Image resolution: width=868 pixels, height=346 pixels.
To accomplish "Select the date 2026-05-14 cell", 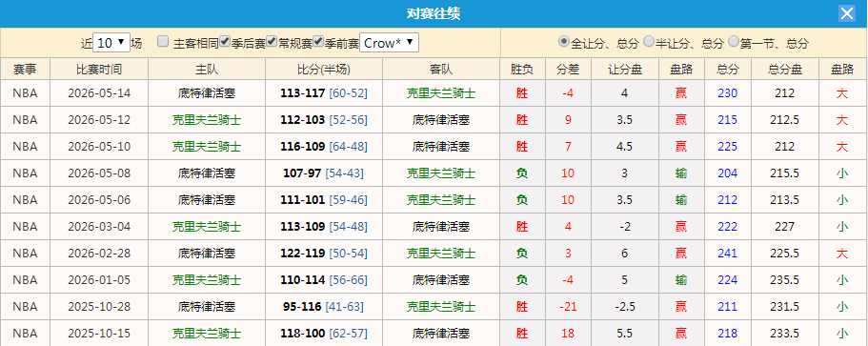I will [x=99, y=93].
